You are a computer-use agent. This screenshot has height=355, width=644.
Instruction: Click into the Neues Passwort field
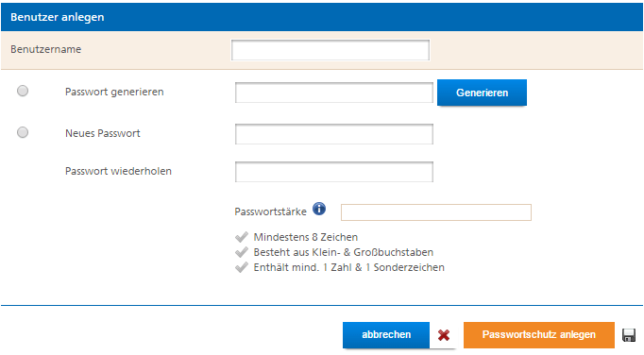coord(334,134)
